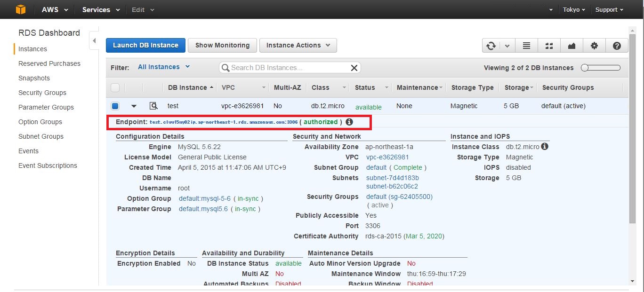Viewport: 644px width, 292px height.
Task: Open the default subnet group link
Action: (x=376, y=167)
